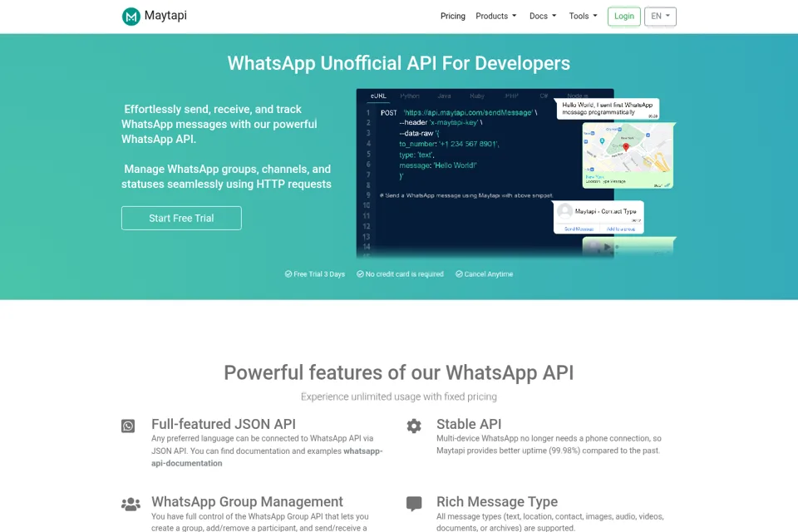
Task: Expand the Docs dropdown menu
Action: click(x=543, y=17)
